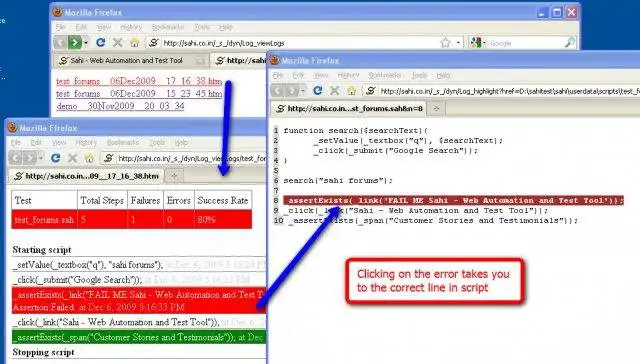Click green _assertExists Customer Stories log entry

(x=139, y=337)
